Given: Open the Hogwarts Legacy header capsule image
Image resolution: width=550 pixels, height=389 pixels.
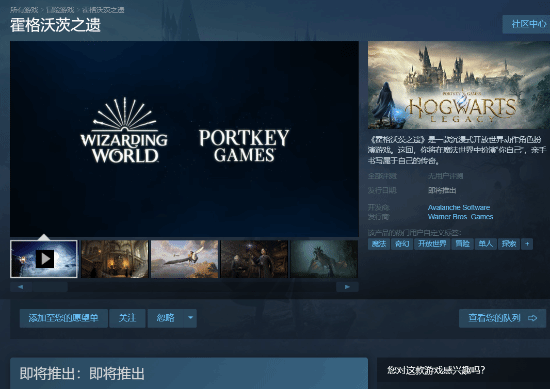Looking at the screenshot, I should click(459, 85).
